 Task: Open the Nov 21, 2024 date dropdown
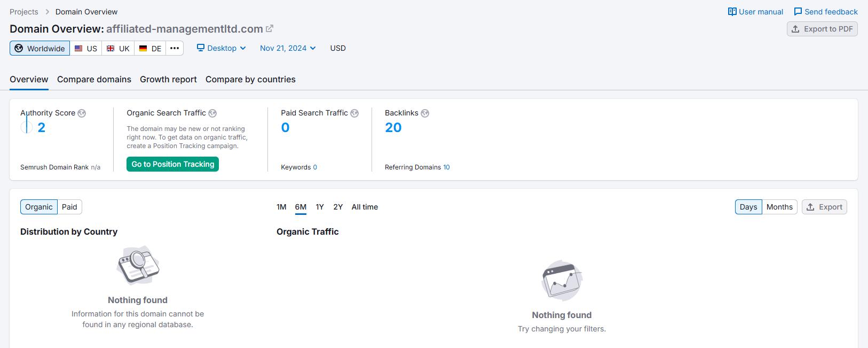coord(288,48)
